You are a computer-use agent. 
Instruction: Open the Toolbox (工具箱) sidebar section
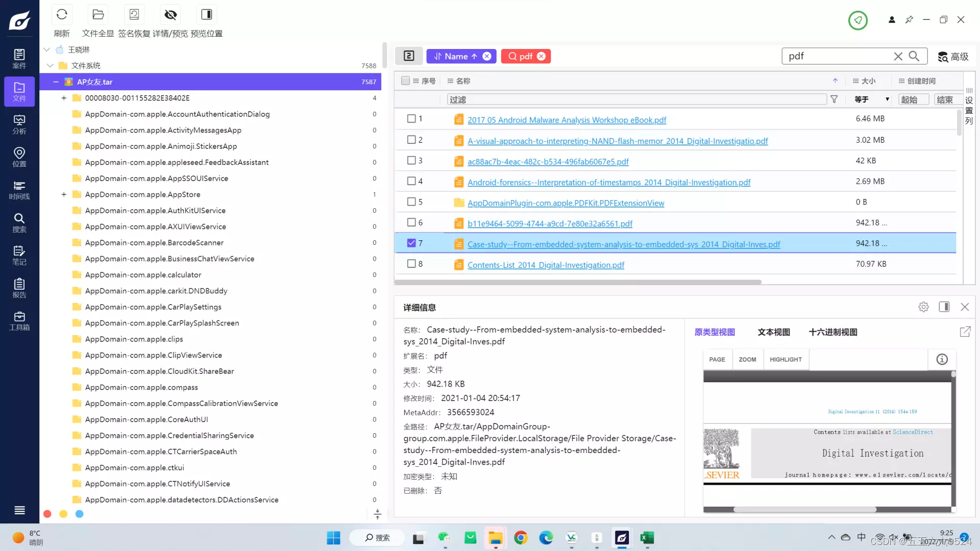[x=19, y=321]
